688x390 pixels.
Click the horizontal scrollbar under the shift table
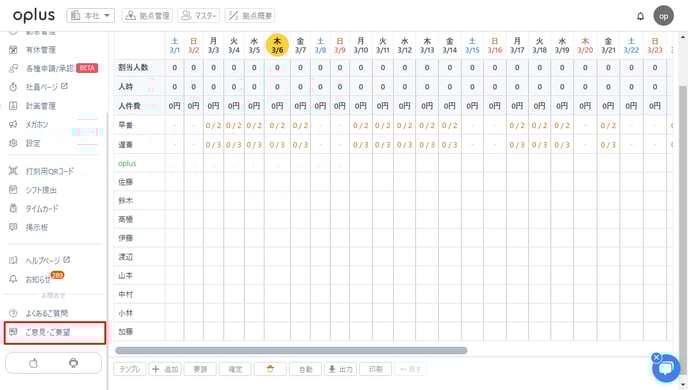(291, 350)
